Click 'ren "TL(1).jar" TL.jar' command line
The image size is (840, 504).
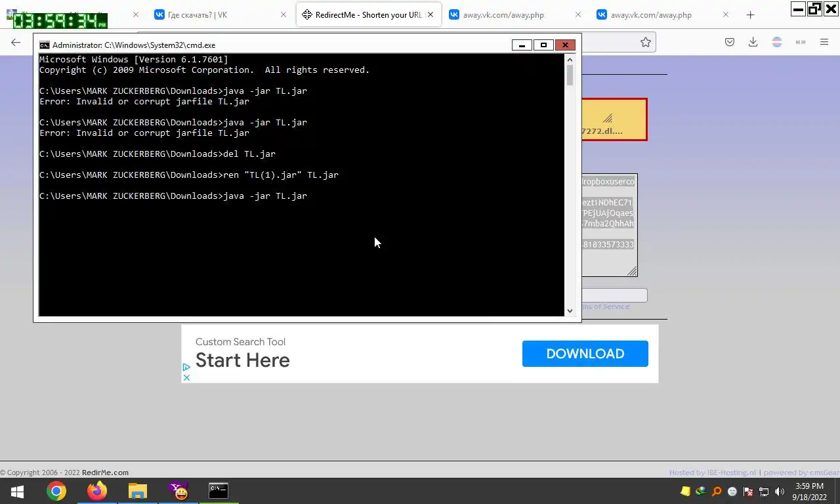coord(281,175)
